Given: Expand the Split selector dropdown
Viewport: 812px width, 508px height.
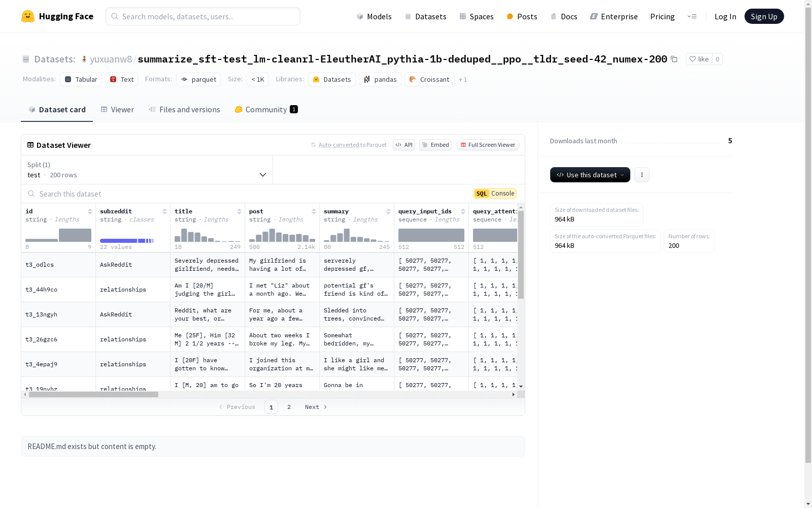Looking at the screenshot, I should (x=147, y=170).
